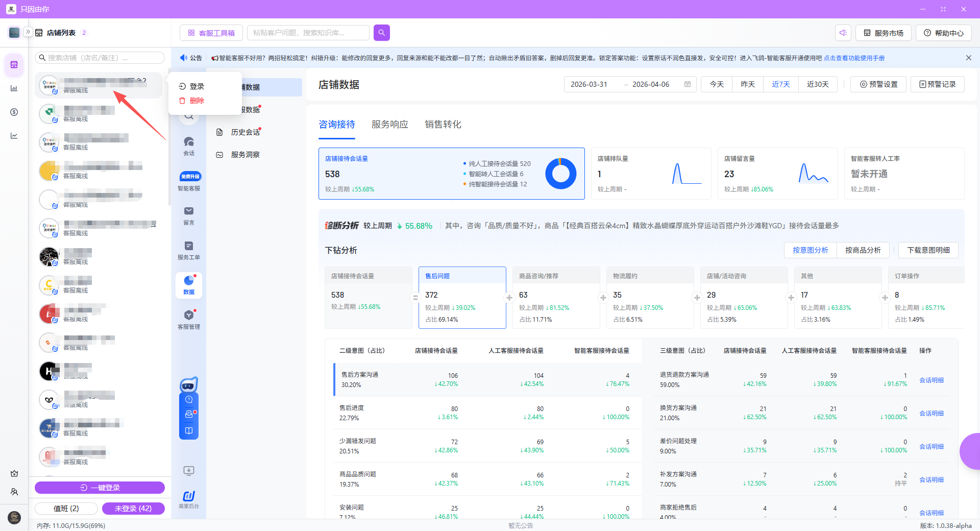Screen dimensions: 980x531
Task: Expand the plus after 物流履约 card
Action: (697, 298)
